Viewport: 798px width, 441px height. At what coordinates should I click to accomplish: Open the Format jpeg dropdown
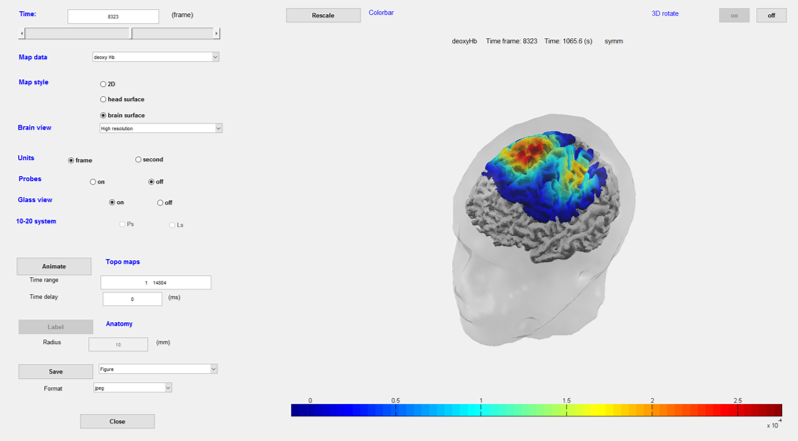(x=132, y=388)
